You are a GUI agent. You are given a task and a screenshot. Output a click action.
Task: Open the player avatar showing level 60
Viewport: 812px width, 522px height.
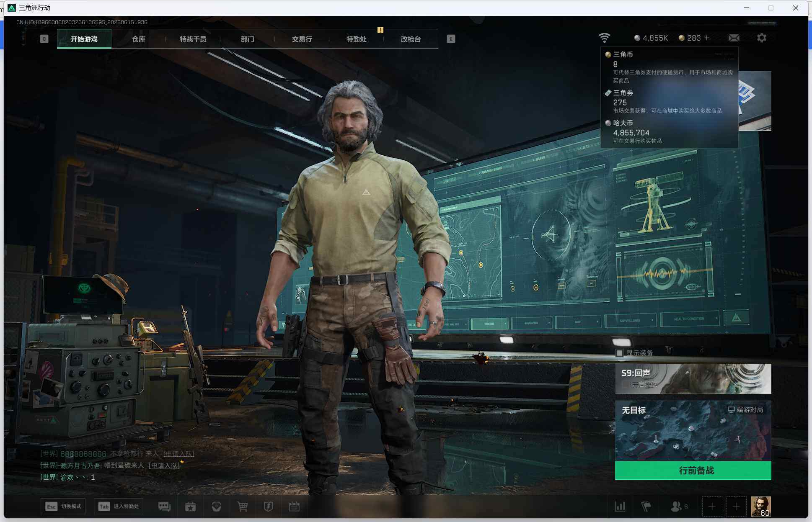761,507
